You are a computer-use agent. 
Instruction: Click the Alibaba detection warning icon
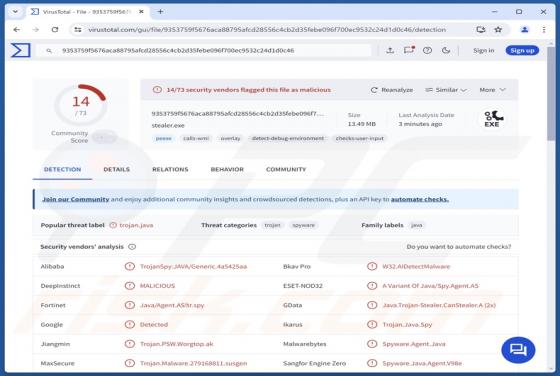[130, 266]
